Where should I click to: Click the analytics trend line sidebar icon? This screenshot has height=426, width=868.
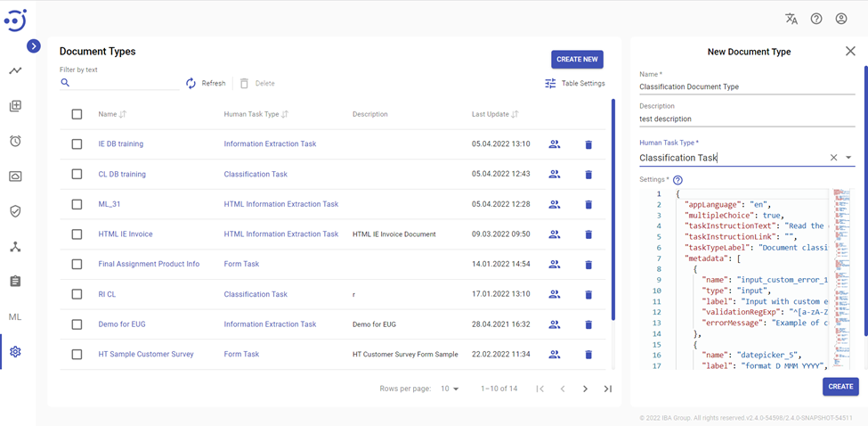[15, 71]
